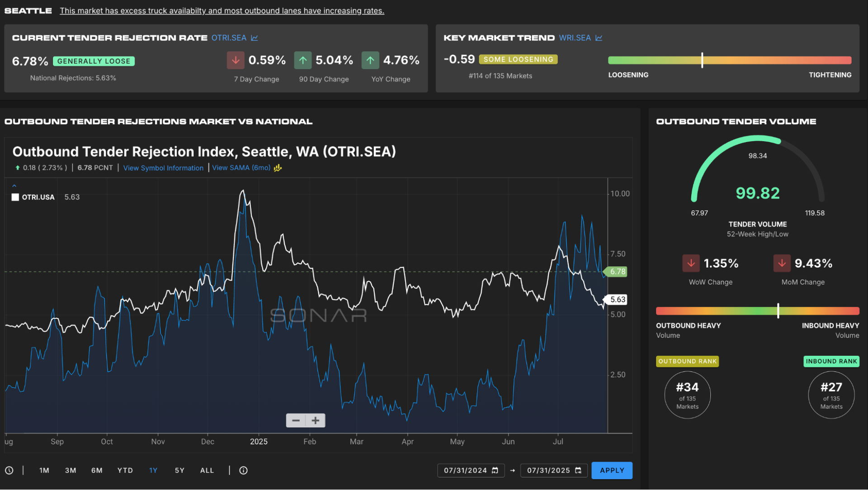
Task: Click the -0.59 market trend value
Action: click(x=459, y=59)
